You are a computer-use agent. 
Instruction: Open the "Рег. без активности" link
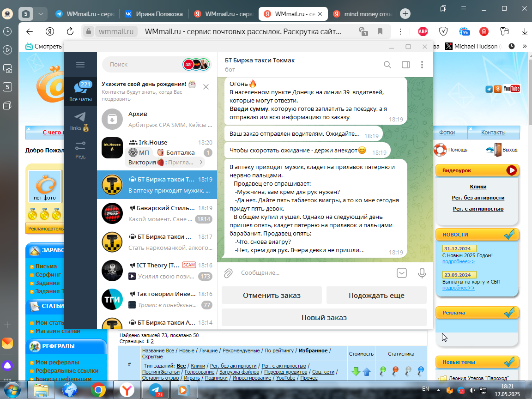(x=478, y=198)
